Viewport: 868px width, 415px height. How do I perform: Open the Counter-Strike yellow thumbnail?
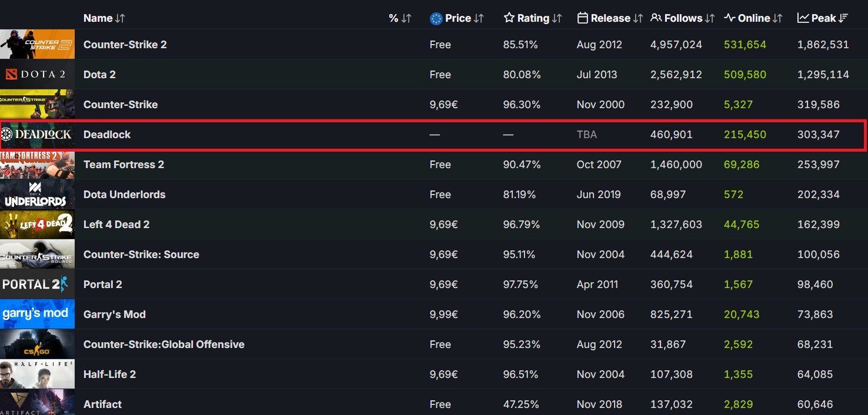click(x=37, y=105)
